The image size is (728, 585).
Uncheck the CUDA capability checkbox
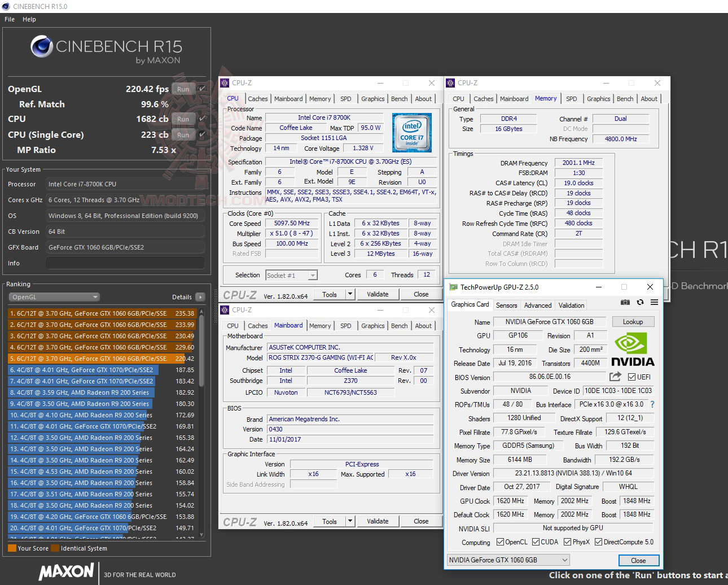(536, 542)
